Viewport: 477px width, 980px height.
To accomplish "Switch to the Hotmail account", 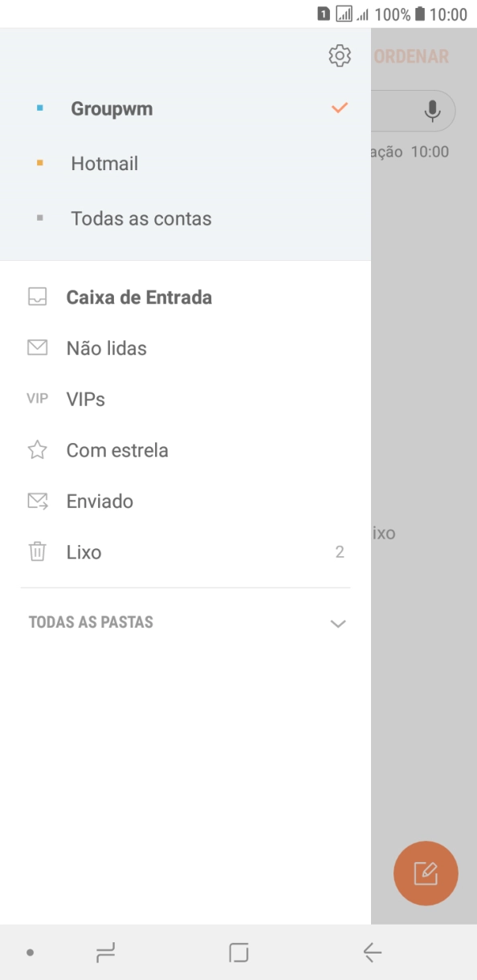I will (105, 163).
